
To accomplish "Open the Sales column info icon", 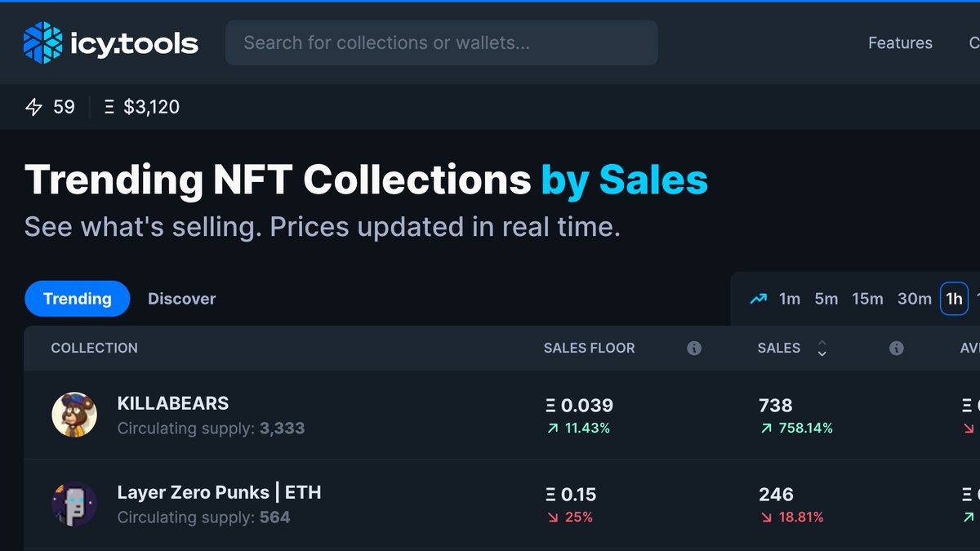I will coord(896,349).
